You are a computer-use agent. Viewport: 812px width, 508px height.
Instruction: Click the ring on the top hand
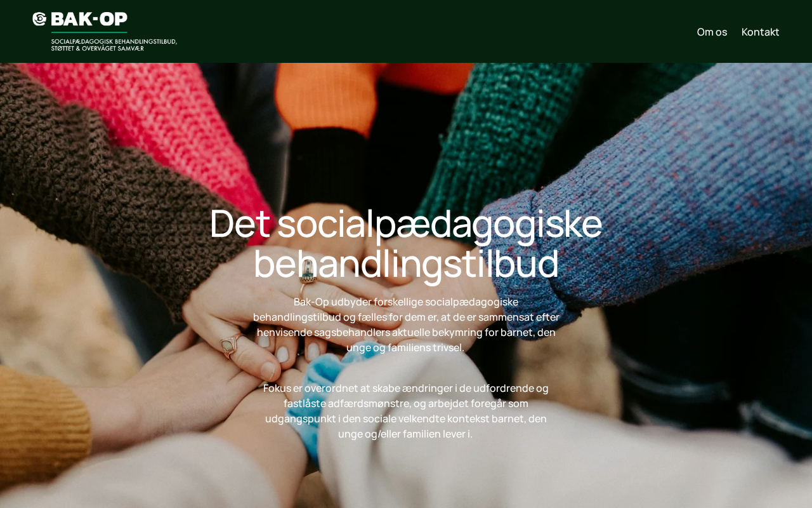(308, 274)
